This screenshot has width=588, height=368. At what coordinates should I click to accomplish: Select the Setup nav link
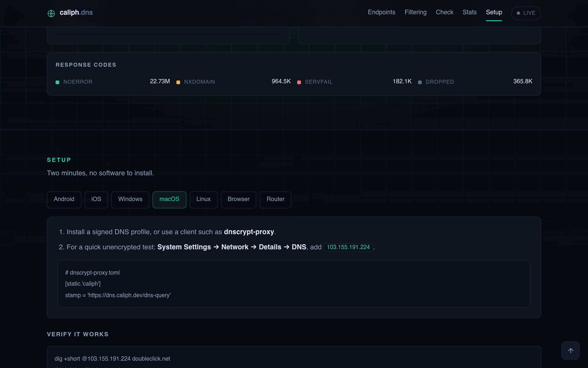494,12
